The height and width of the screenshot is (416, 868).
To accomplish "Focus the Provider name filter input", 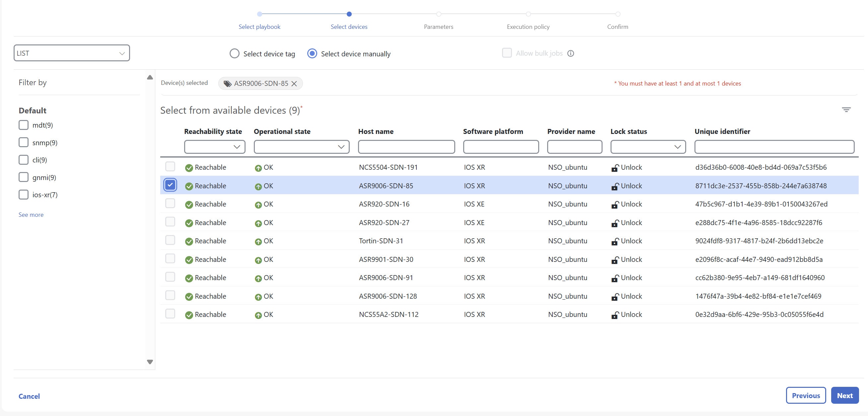I will pos(574,147).
